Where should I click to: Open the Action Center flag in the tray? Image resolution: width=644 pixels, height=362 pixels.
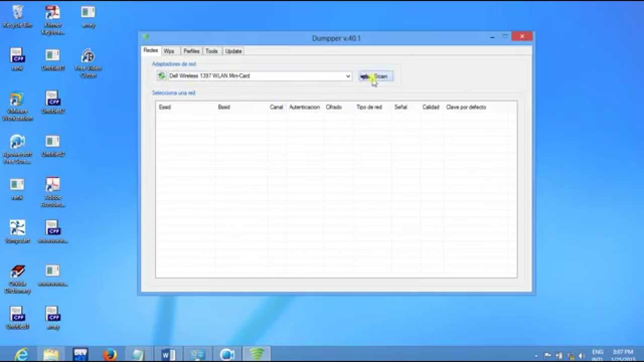[548, 355]
